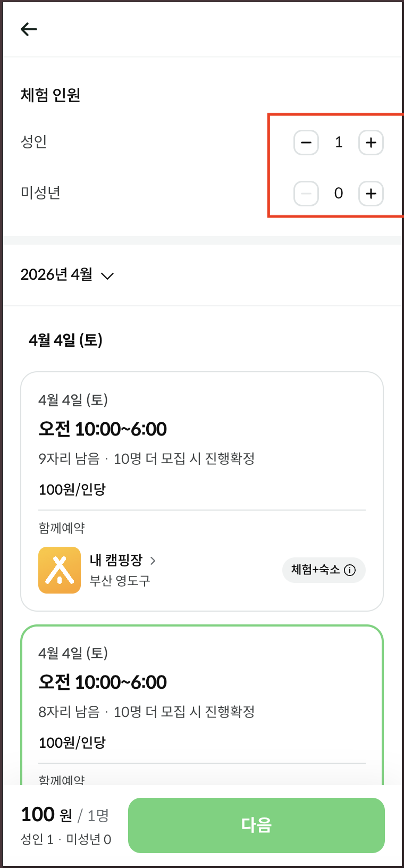Go back using the left arrow
This screenshot has width=404, height=868.
[x=29, y=29]
